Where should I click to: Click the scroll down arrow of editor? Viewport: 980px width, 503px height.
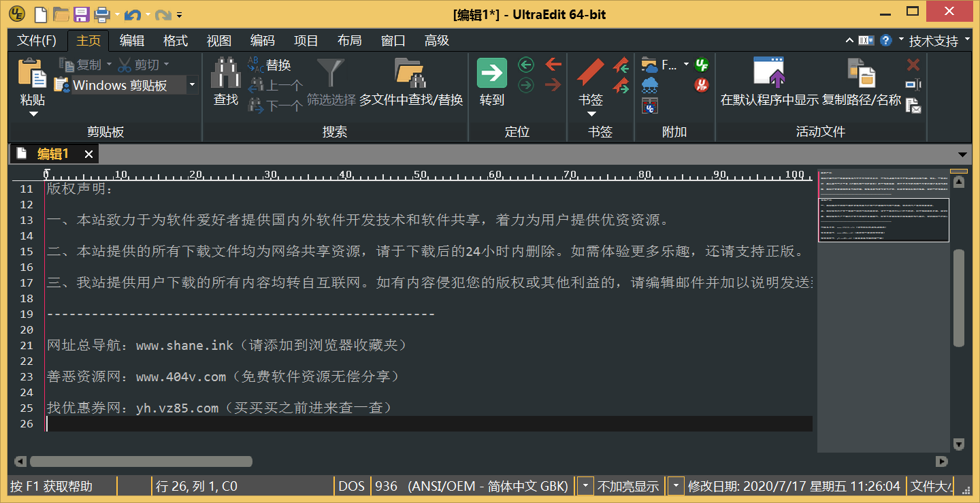(959, 444)
